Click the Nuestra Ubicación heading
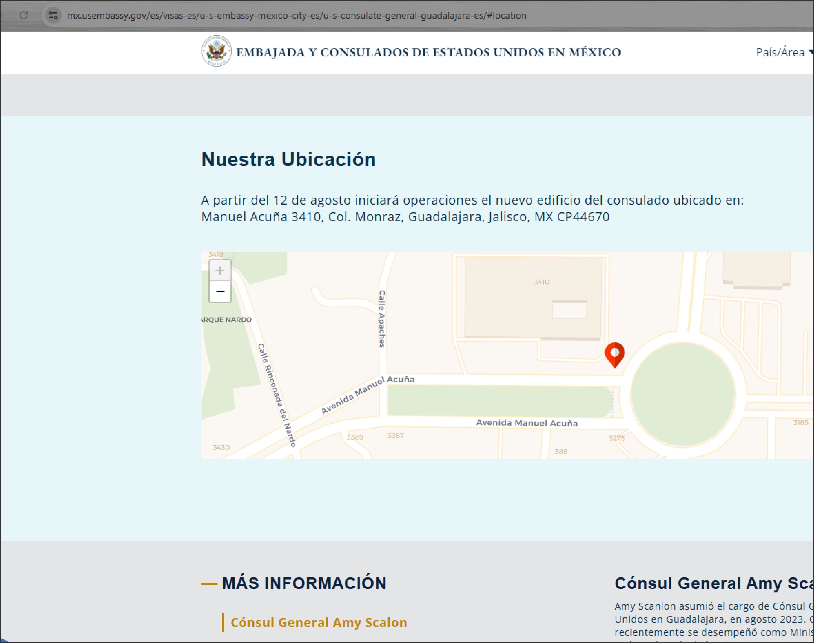This screenshot has height=644, width=815. click(x=288, y=159)
